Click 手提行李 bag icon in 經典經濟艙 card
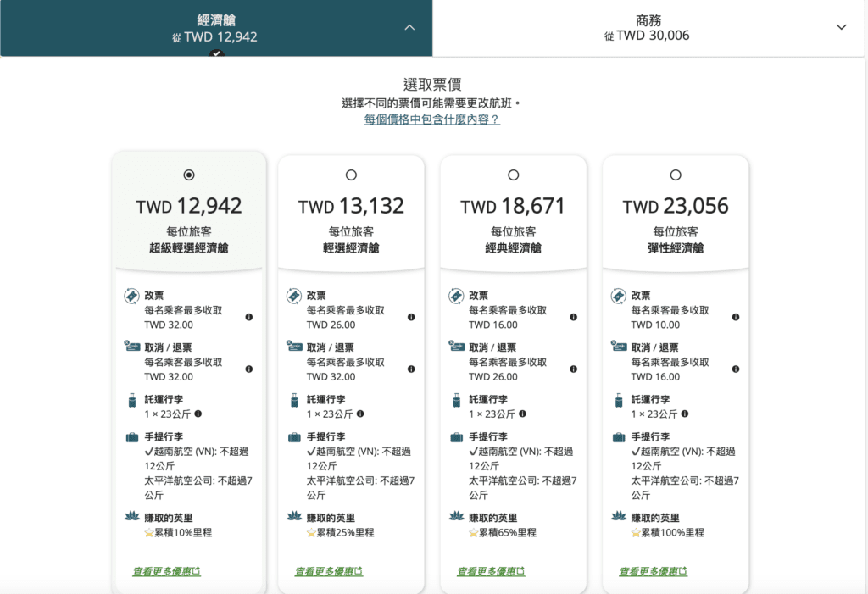Image resolution: width=868 pixels, height=594 pixels. (x=456, y=437)
